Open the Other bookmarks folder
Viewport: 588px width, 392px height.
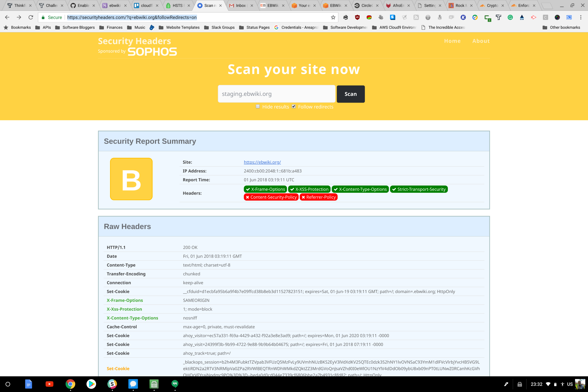pyautogui.click(x=562, y=27)
